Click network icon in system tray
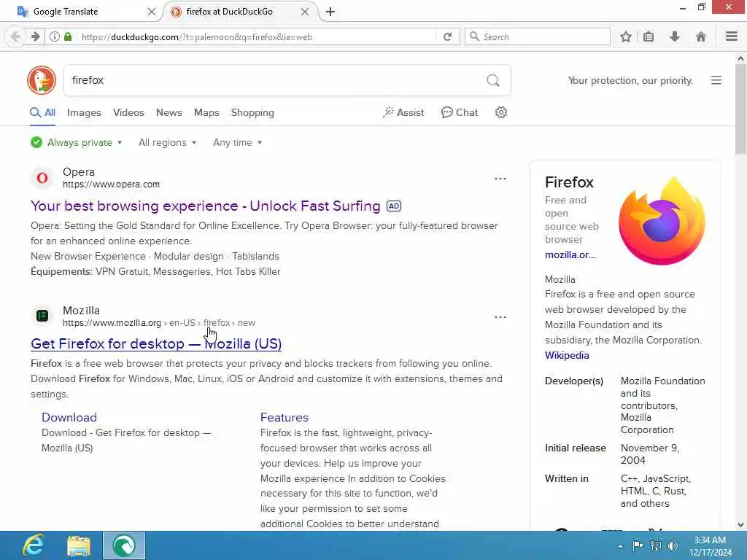This screenshot has height=560, width=747. pyautogui.click(x=656, y=546)
